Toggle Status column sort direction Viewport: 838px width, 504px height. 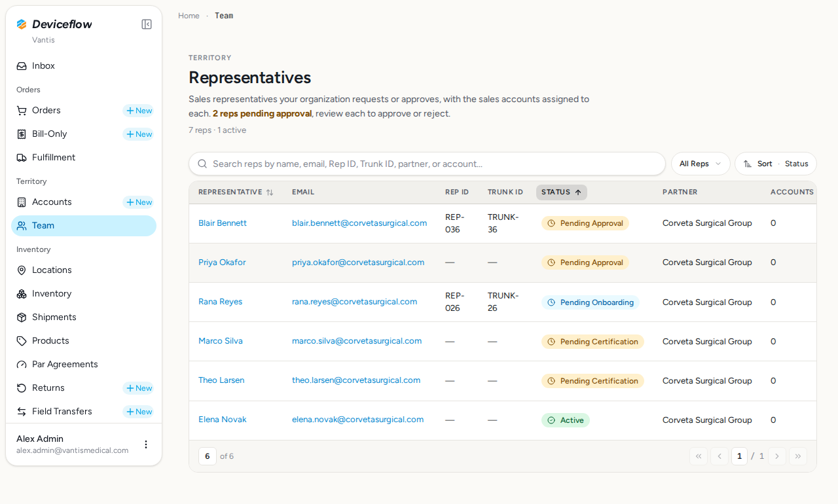pos(562,192)
